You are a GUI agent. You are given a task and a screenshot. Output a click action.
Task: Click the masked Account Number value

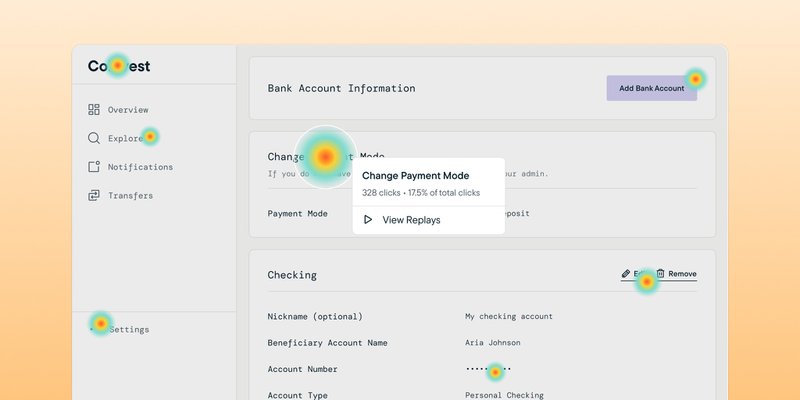tap(488, 369)
